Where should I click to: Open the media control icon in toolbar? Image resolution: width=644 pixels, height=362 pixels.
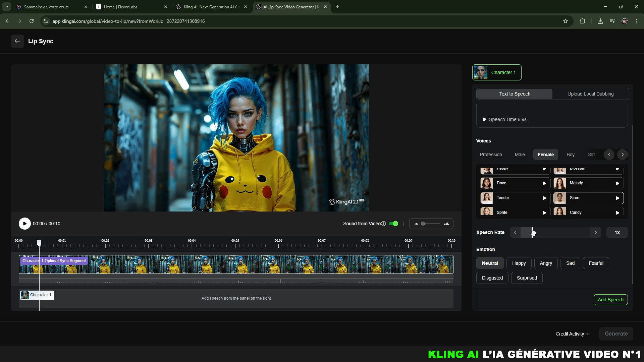[x=612, y=21]
